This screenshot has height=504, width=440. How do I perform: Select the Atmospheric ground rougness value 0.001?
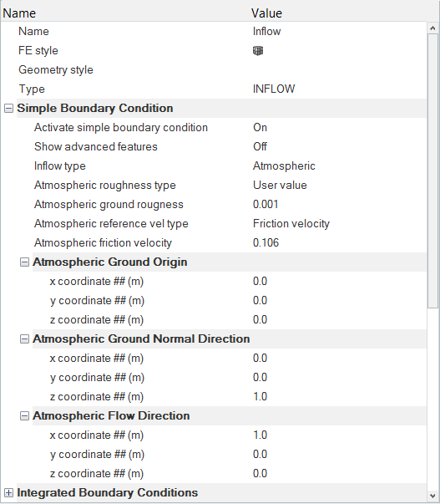pos(266,205)
